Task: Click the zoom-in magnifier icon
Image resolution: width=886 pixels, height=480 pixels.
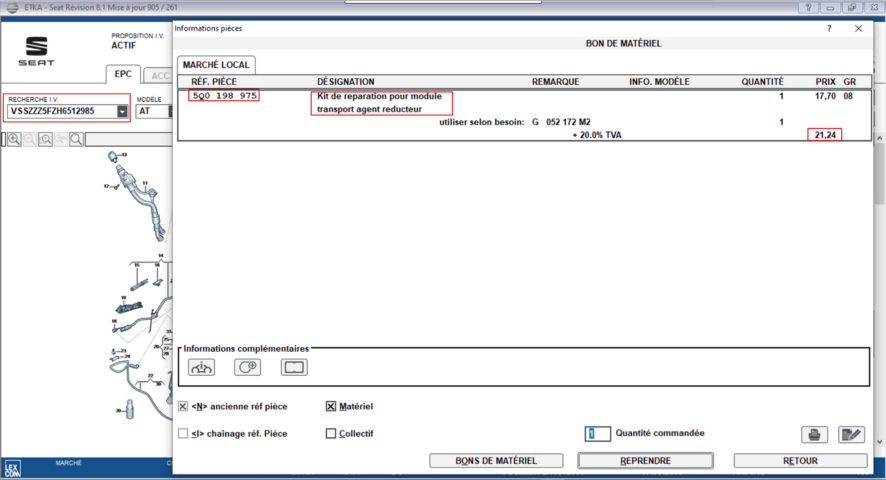Action: (x=14, y=139)
